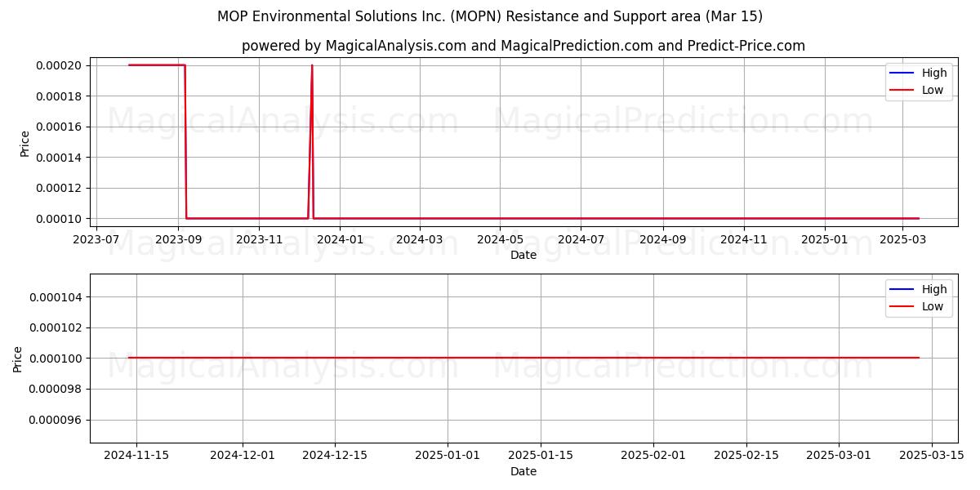Click the chart title mentioning MOPN
This screenshot has width=980, height=490.
pos(490,16)
